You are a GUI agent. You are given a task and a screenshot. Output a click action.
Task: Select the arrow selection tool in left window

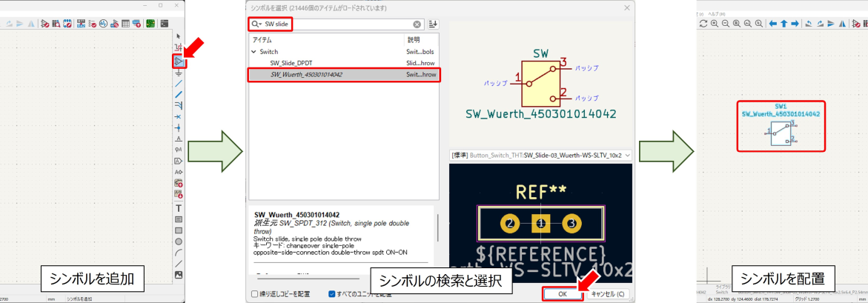(x=178, y=36)
